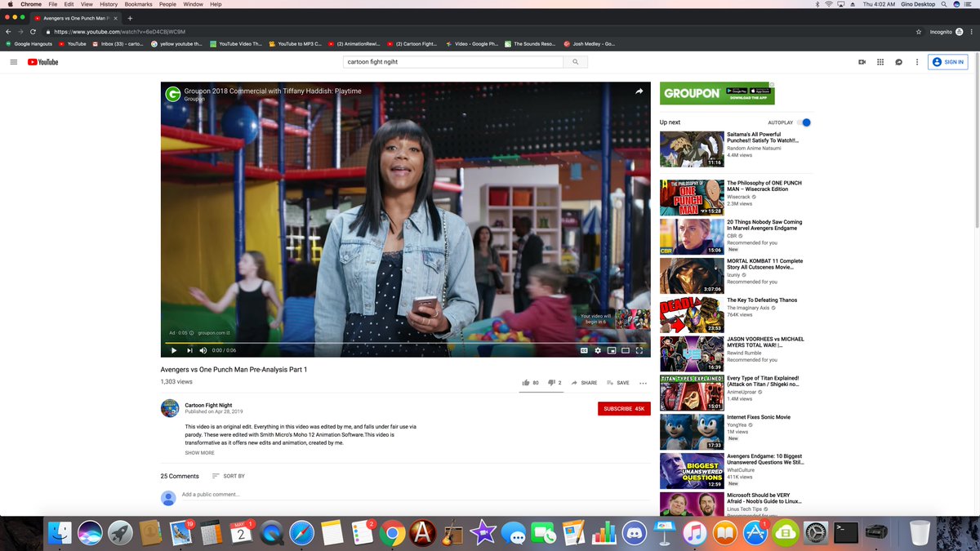The width and height of the screenshot is (980, 551).
Task: Open Discord from the dock
Action: [635, 533]
